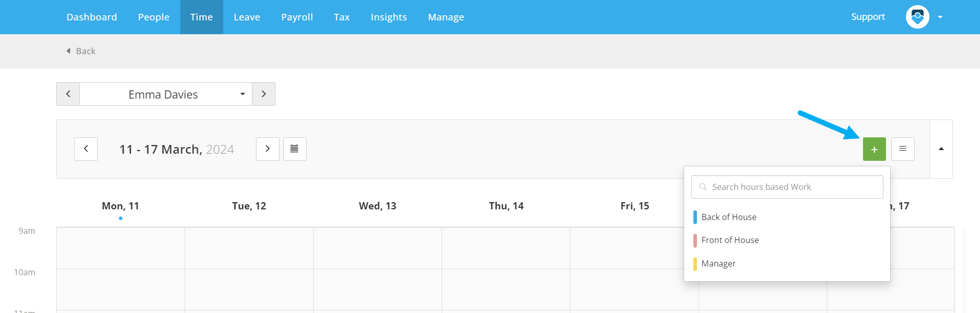Click the list view hamburger icon
This screenshot has width=980, height=313.
pyautogui.click(x=903, y=149)
